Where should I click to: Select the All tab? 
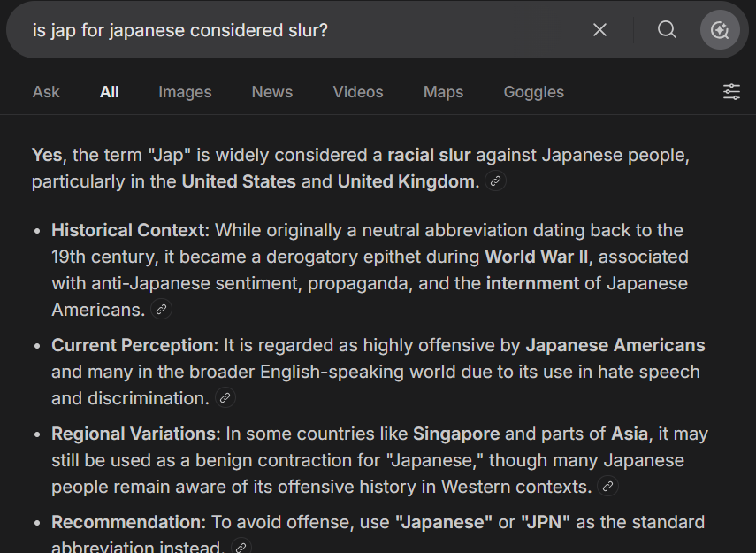(x=110, y=92)
